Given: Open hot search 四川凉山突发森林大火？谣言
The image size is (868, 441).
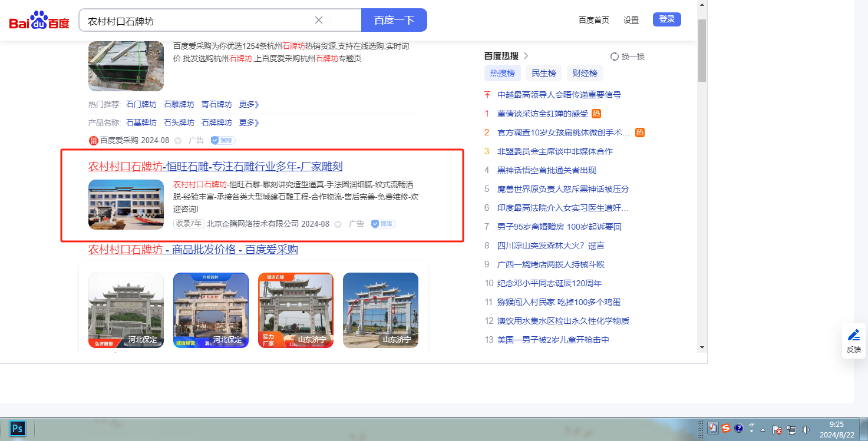Looking at the screenshot, I should pyautogui.click(x=551, y=246).
